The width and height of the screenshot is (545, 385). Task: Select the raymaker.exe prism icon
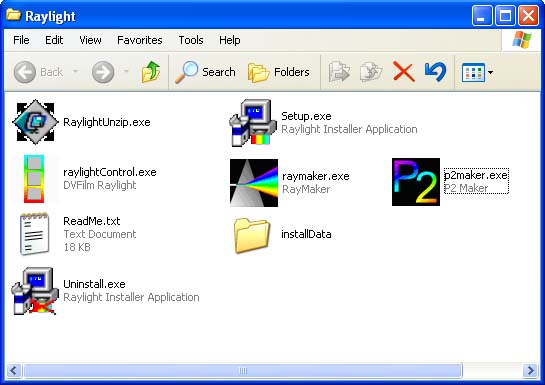254,183
